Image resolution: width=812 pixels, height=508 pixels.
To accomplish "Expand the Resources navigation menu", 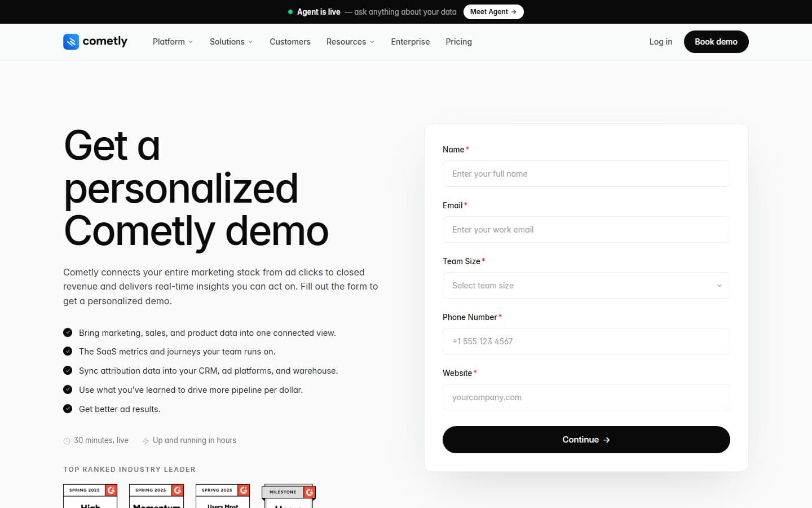I will pyautogui.click(x=350, y=42).
